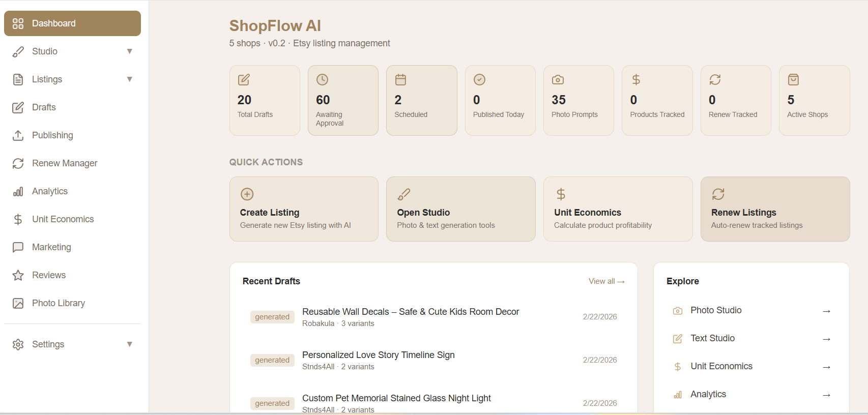Image resolution: width=868 pixels, height=415 pixels.
Task: Click the View all drafts link
Action: (x=606, y=281)
